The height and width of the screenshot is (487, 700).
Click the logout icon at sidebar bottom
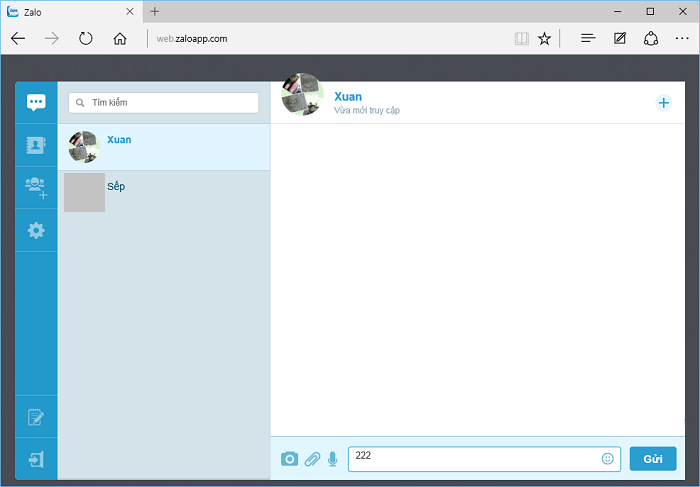36,460
